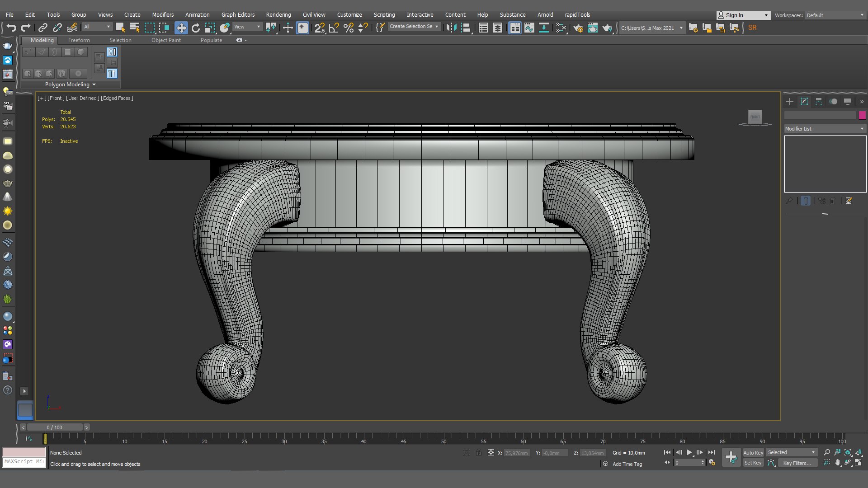Image resolution: width=868 pixels, height=488 pixels.
Task: Activate the Select and Move tool
Action: [181, 28]
